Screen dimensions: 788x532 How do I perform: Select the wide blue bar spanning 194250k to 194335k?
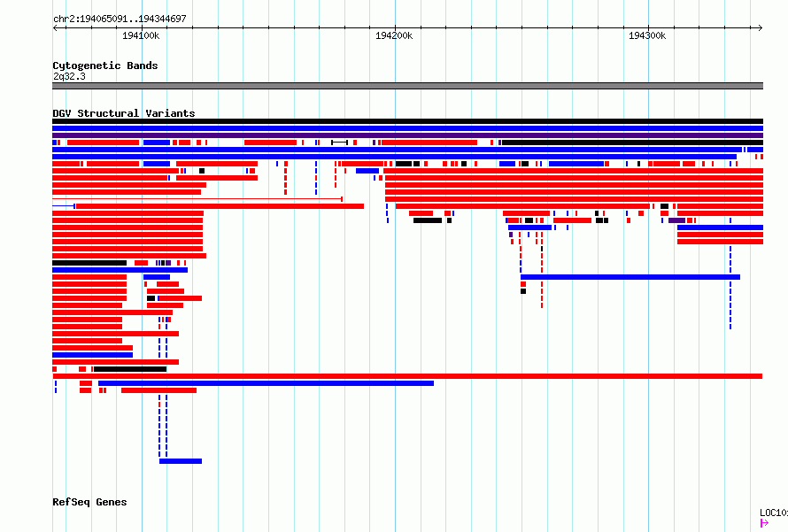pos(630,277)
